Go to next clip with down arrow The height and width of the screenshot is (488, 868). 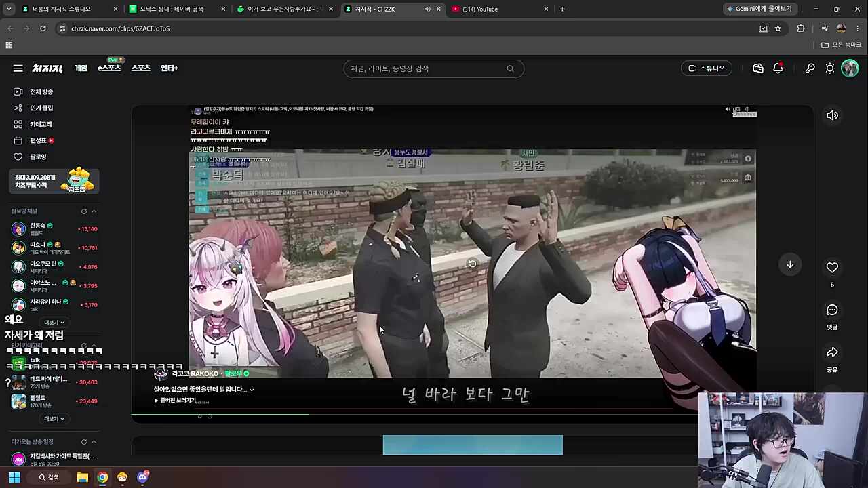(x=790, y=264)
